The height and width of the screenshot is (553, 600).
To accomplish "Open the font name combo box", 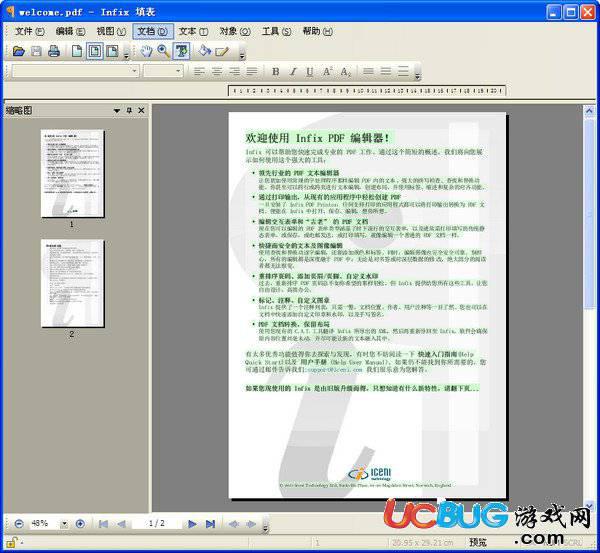I will click(x=75, y=71).
